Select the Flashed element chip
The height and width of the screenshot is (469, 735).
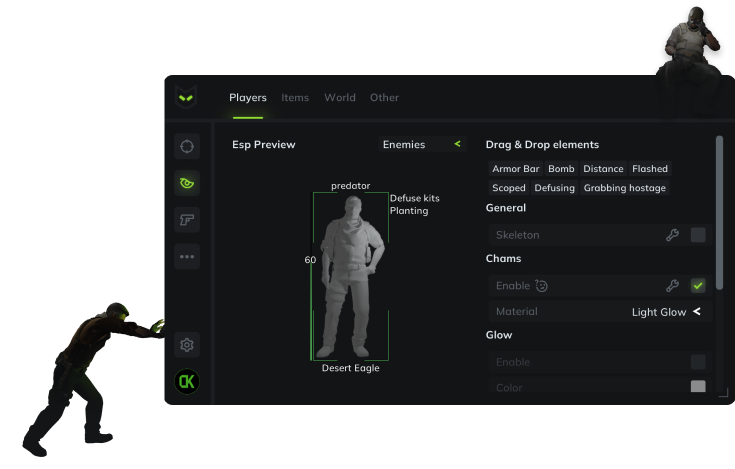pyautogui.click(x=650, y=169)
